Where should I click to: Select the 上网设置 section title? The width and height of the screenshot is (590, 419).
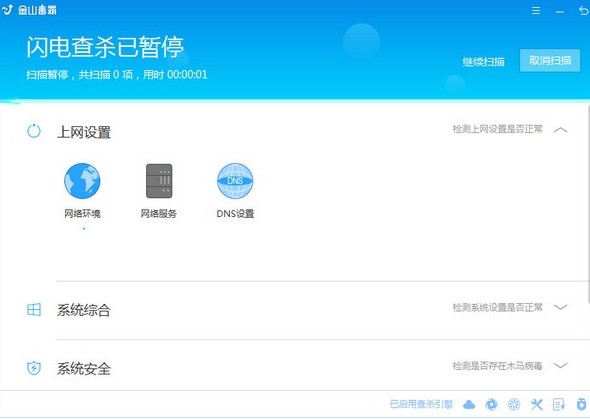(x=84, y=132)
